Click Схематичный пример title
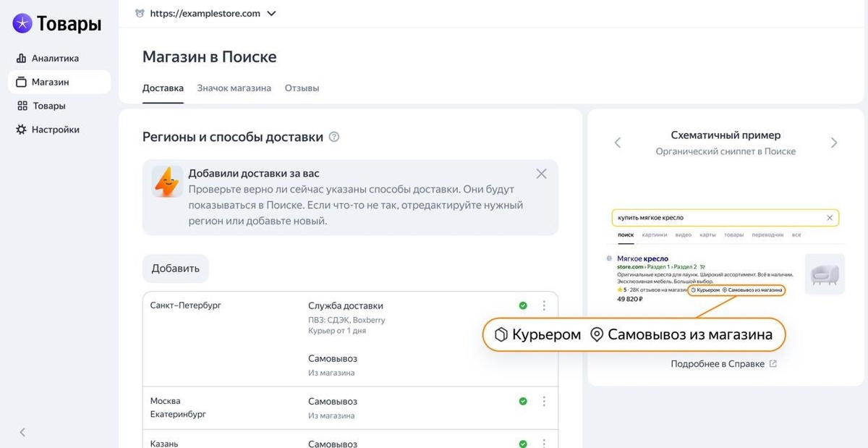This screenshot has height=448, width=868. (x=726, y=135)
